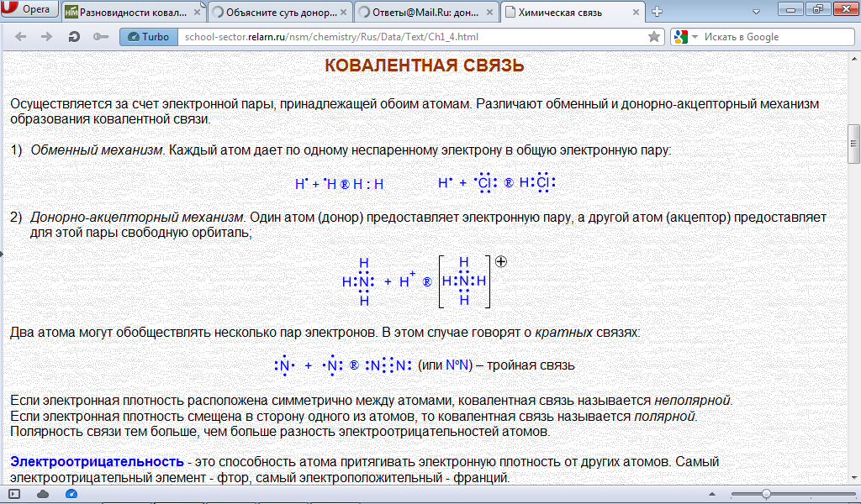The width and height of the screenshot is (861, 504).
Task: Click the blue N≡N formula text
Action: (x=457, y=365)
